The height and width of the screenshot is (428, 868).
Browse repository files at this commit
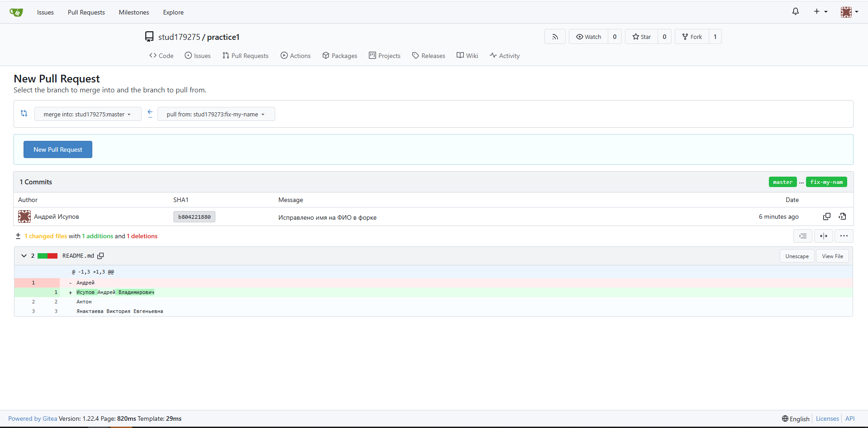click(x=842, y=216)
